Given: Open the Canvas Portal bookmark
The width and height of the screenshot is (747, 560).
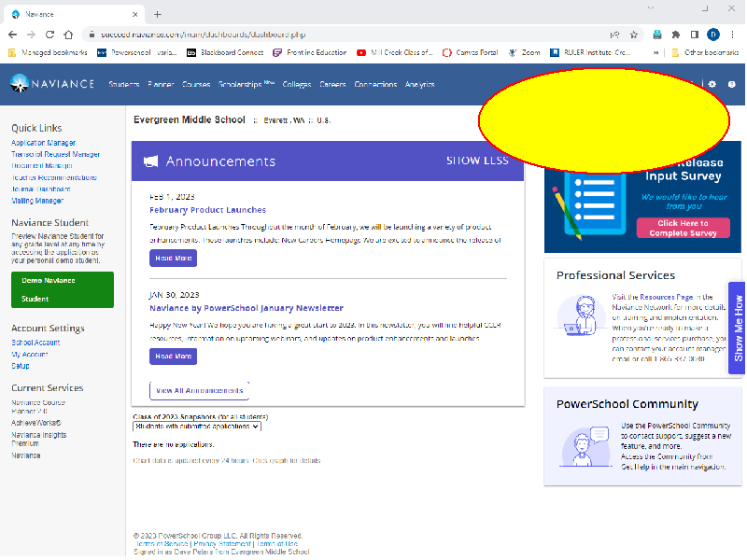Looking at the screenshot, I should pyautogui.click(x=471, y=52).
